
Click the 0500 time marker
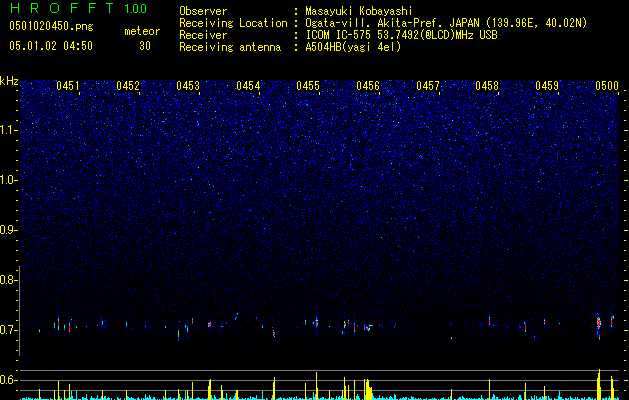pos(607,86)
